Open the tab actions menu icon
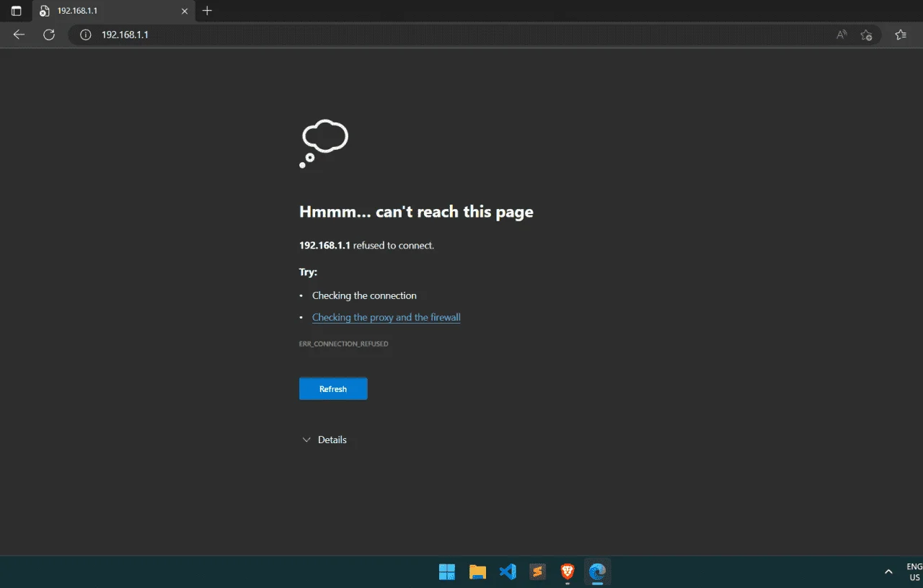The height and width of the screenshot is (588, 923). coord(16,11)
